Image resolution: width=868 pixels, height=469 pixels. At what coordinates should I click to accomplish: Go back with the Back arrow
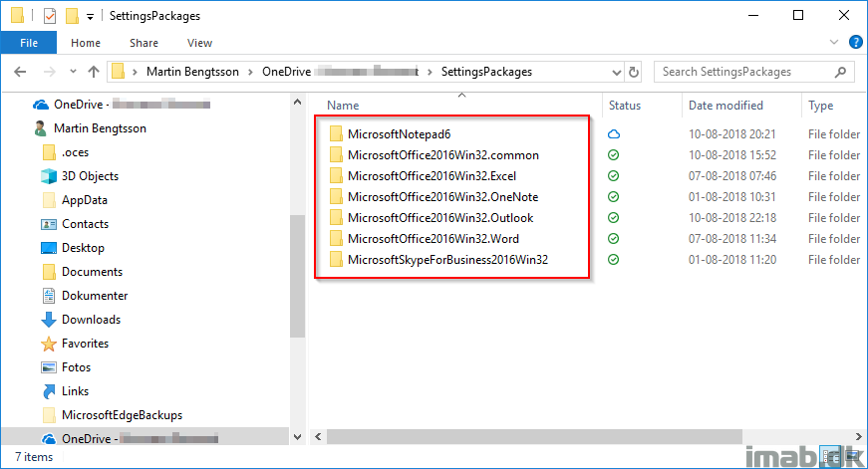tap(20, 72)
